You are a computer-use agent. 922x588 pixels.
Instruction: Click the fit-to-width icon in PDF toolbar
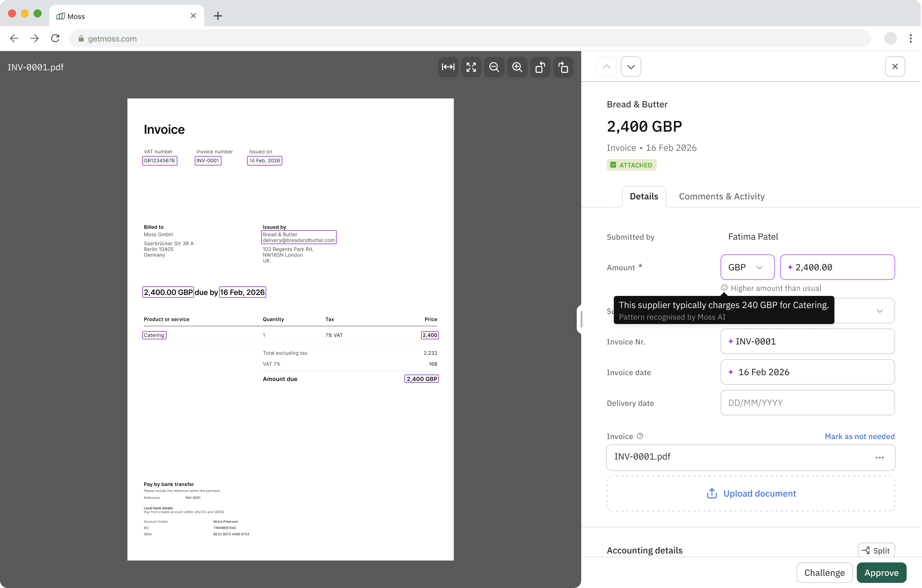pyautogui.click(x=448, y=67)
